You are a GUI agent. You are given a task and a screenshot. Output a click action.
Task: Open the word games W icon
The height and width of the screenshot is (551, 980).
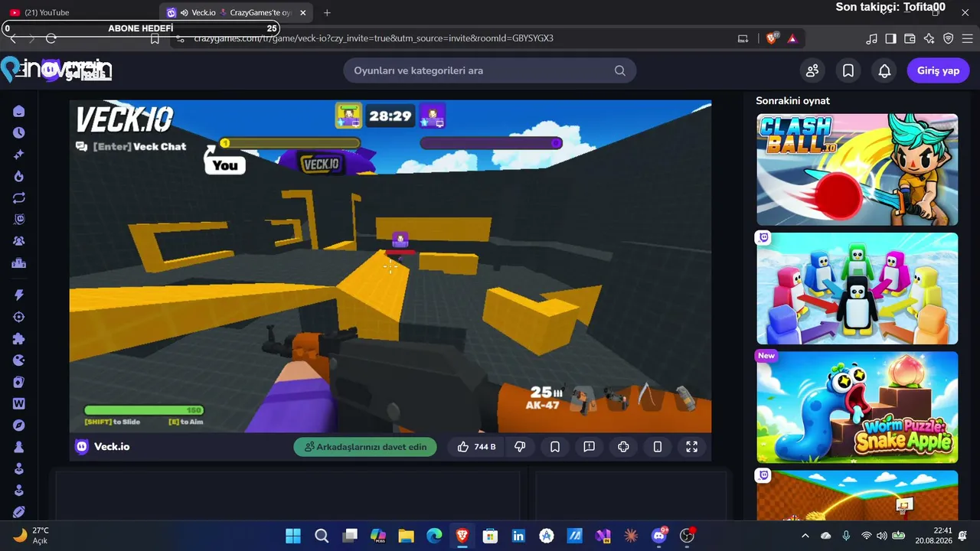[19, 403]
